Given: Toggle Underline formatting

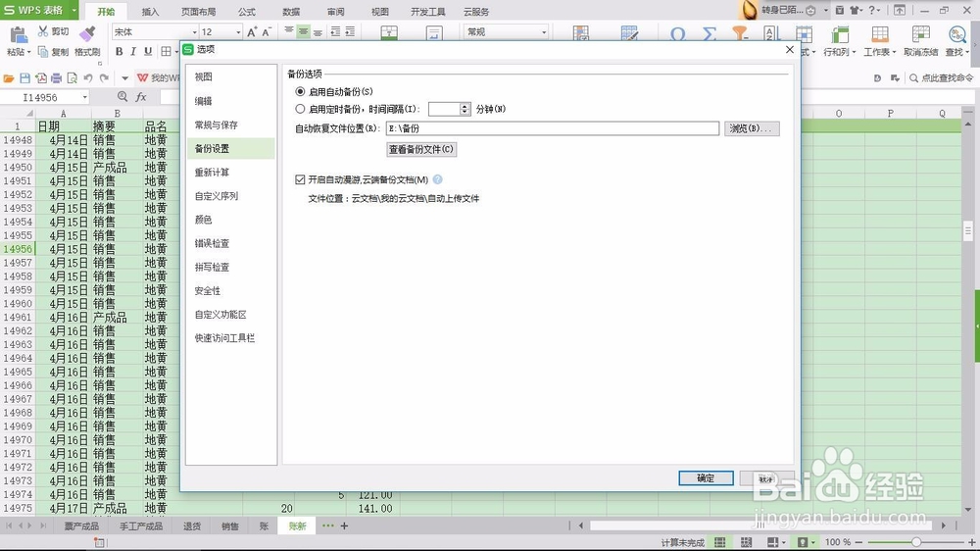Looking at the screenshot, I should click(x=148, y=51).
